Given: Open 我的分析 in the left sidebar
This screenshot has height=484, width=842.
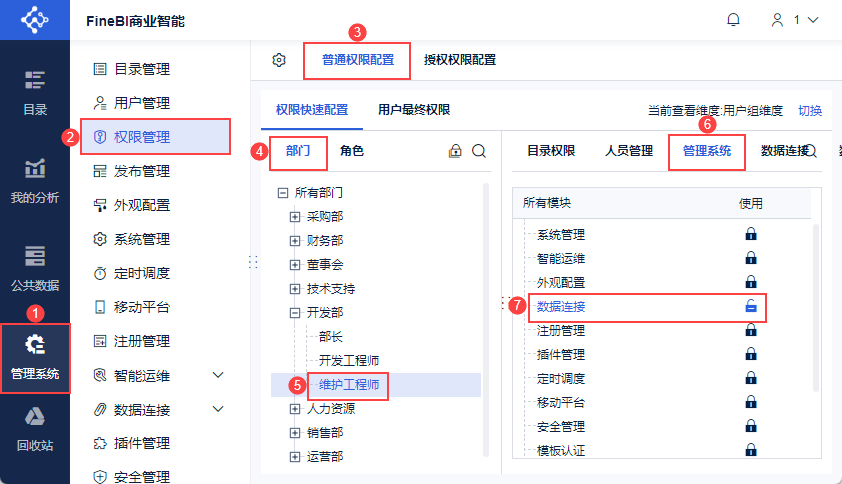Looking at the screenshot, I should [35, 180].
